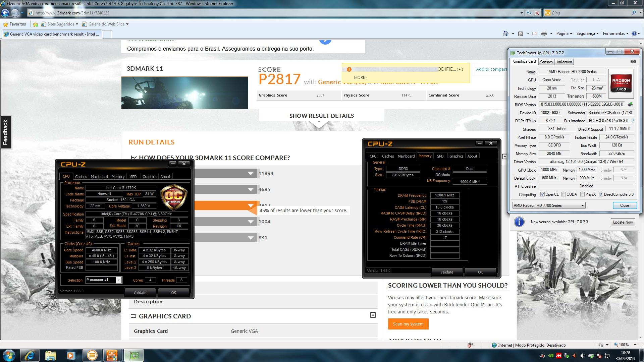The image size is (644, 362).
Task: Click OK in left CPU-Z window
Action: tap(173, 293)
